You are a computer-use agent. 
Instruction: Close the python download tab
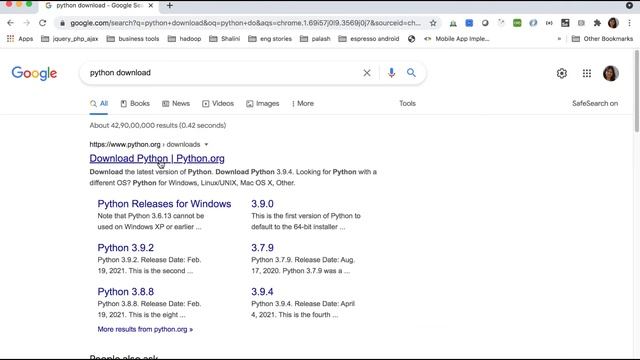pos(151,5)
